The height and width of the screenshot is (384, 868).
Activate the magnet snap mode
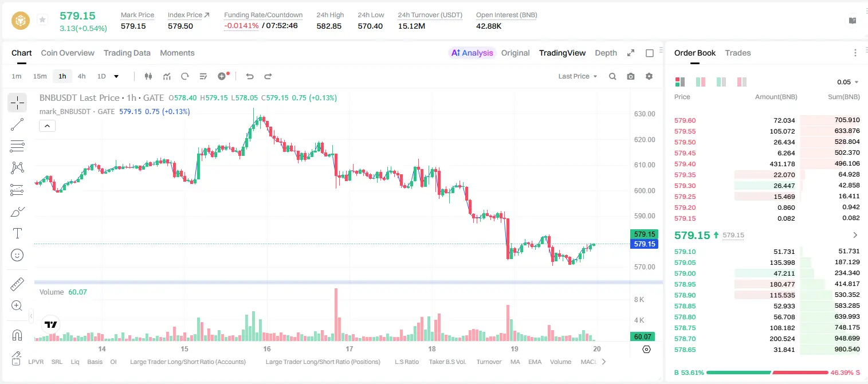(17, 335)
